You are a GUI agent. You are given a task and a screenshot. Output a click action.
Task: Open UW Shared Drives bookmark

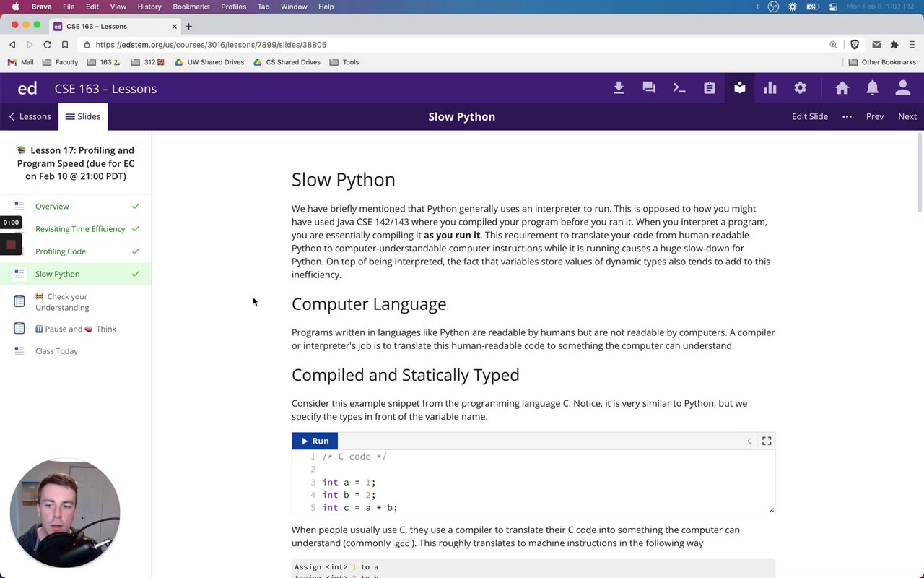209,62
